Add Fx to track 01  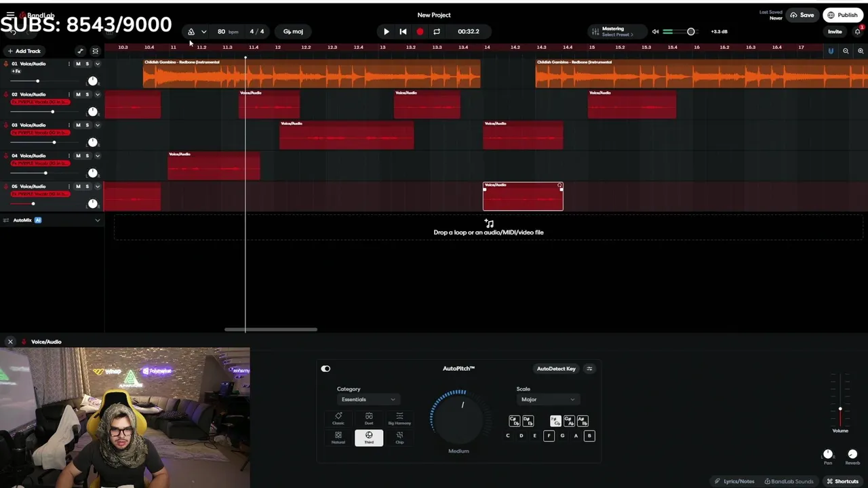coord(16,71)
